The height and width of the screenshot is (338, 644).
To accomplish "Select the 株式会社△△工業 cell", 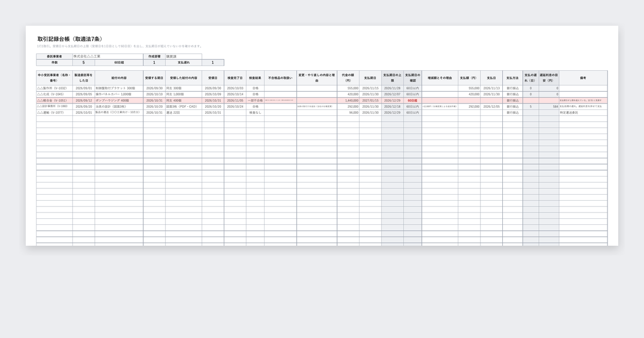I will point(108,56).
